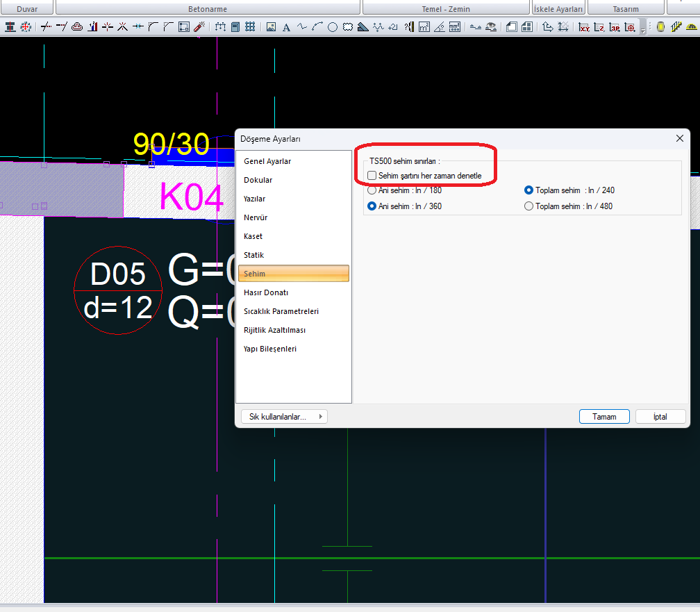Click the angle measurement icon
Screen dimensions: 700x612
click(440, 27)
